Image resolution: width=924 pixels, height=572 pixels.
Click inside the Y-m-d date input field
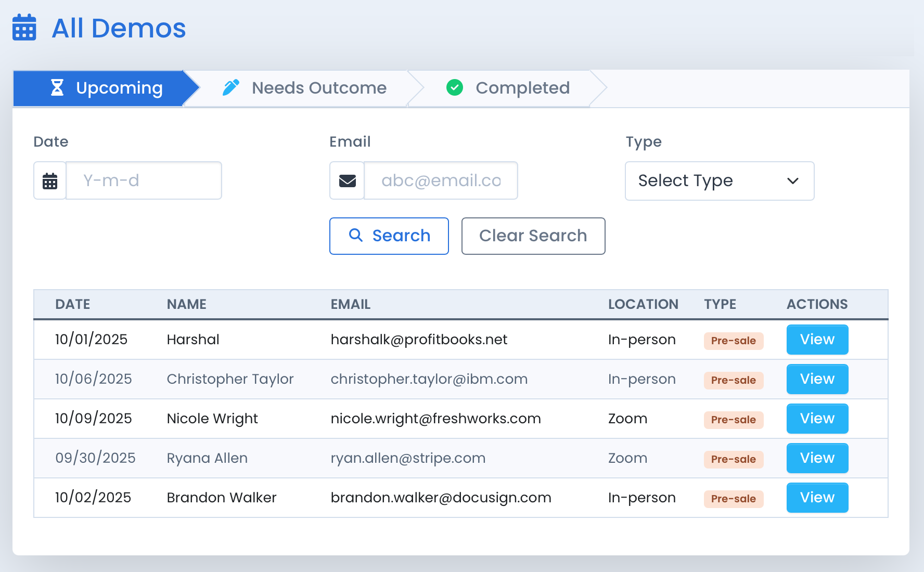click(144, 180)
